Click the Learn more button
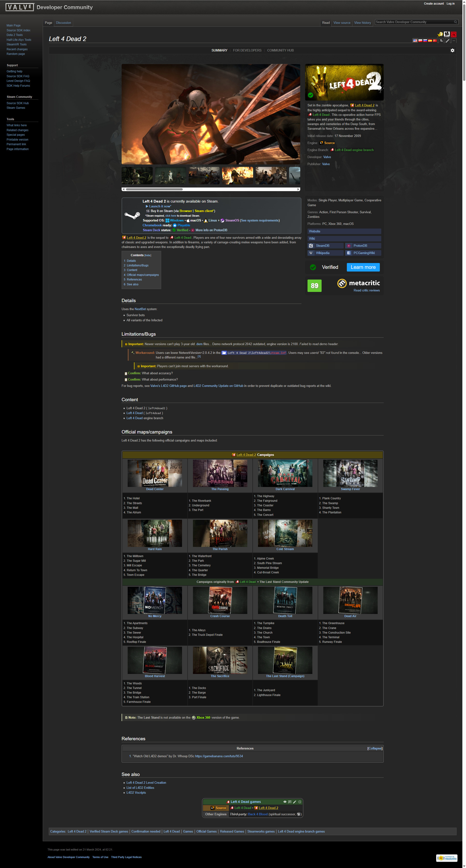The image size is (466, 868). 363,267
